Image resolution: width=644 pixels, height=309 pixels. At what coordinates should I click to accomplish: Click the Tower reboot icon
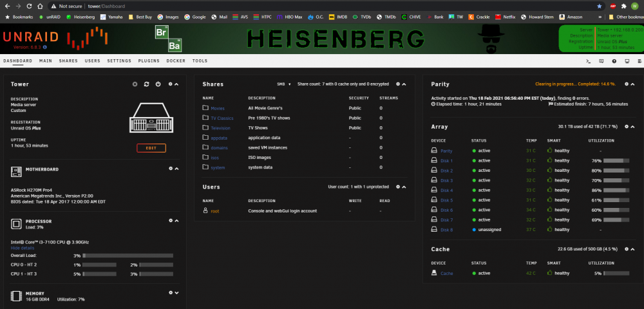[x=147, y=84]
